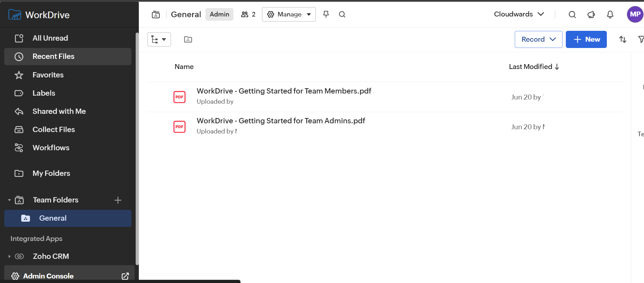Open Favorites in the sidebar

(48, 75)
